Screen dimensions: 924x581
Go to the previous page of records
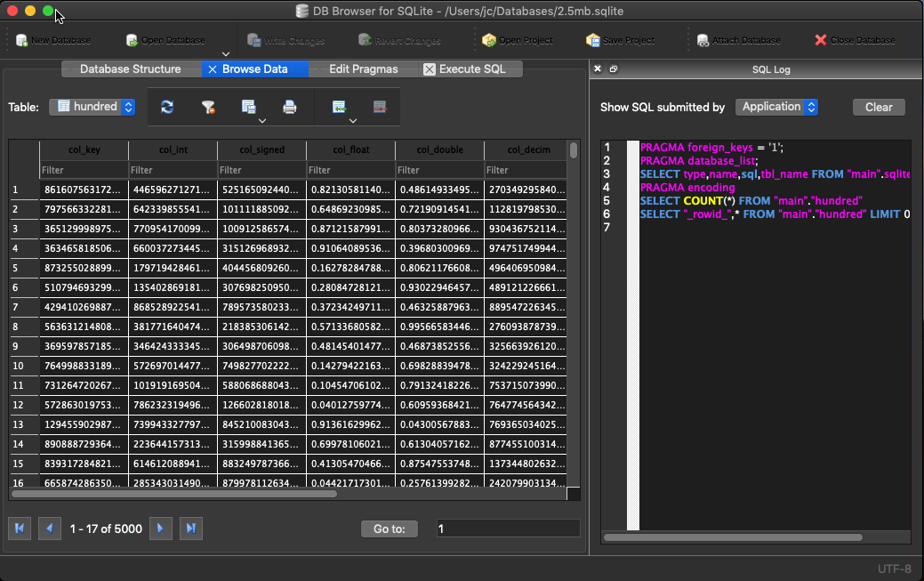pos(50,529)
